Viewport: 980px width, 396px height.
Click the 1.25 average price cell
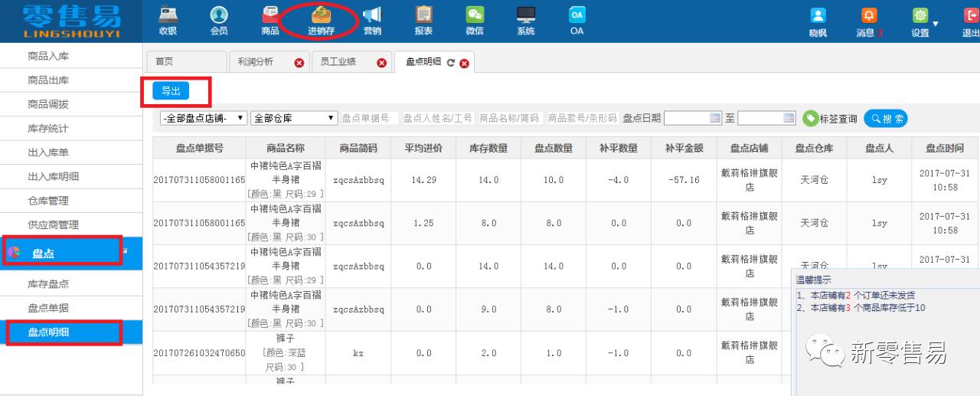(423, 223)
